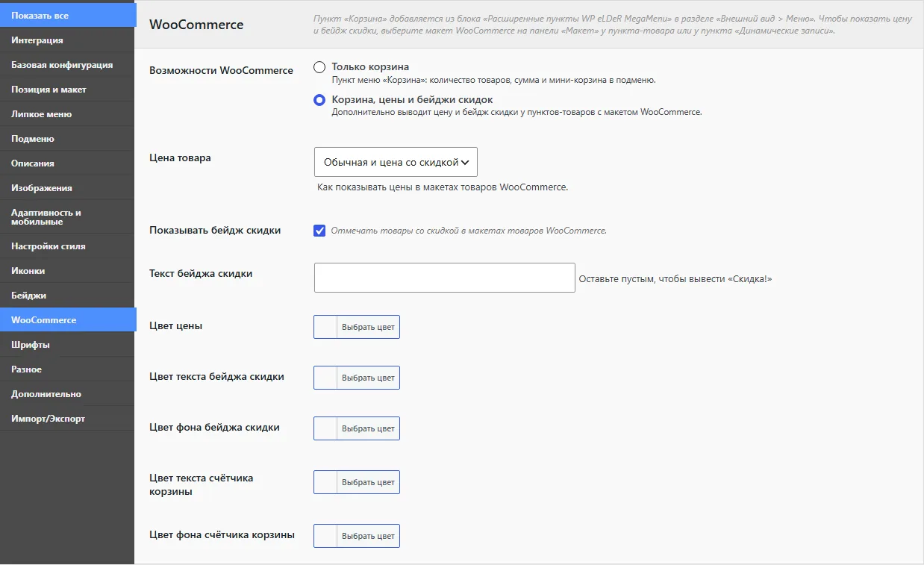Click the Возможности WooCommerce label
924x565 pixels.
221,70
